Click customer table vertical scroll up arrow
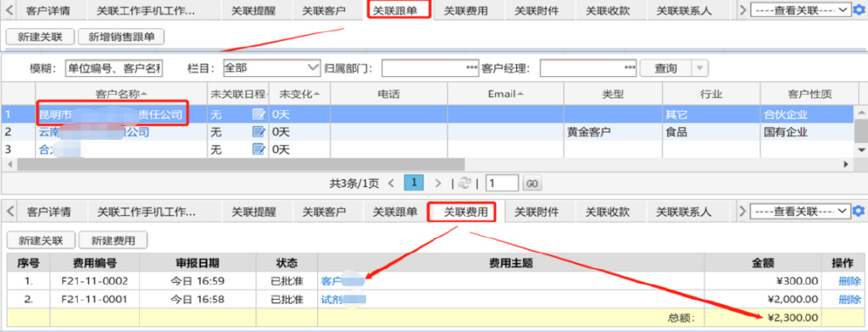 click(x=862, y=113)
